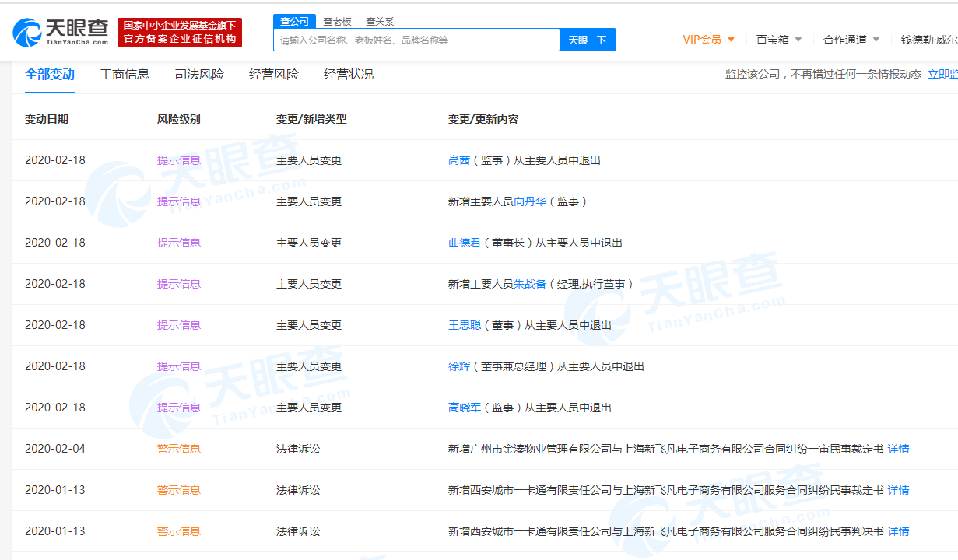This screenshot has height=560, width=958.
Task: Open the 高茜 person link
Action: (459, 160)
